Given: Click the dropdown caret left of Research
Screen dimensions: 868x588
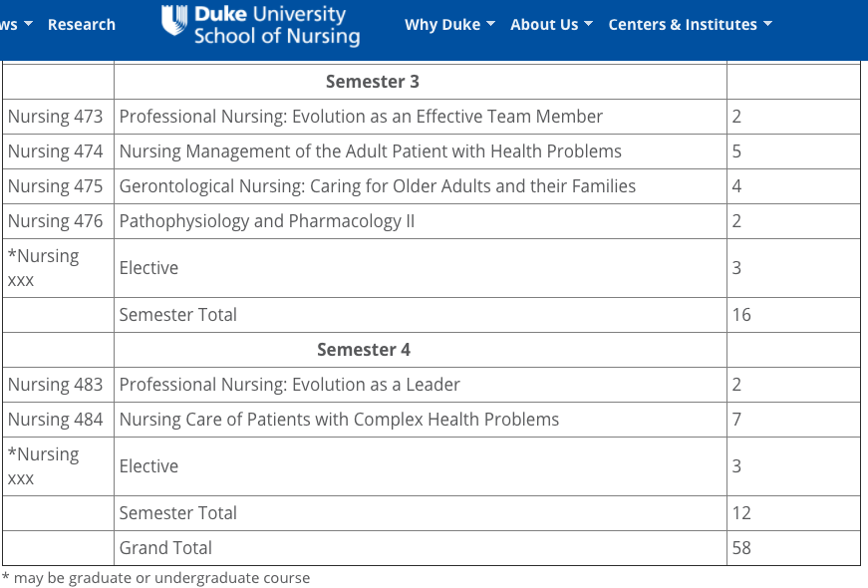Looking at the screenshot, I should click(28, 24).
